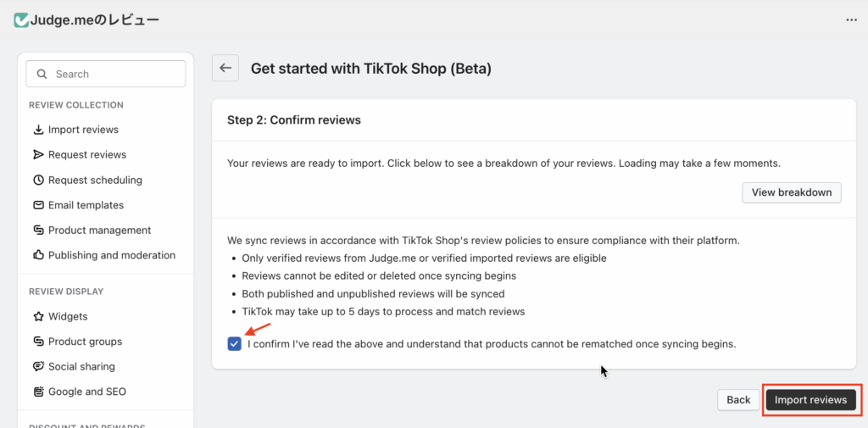The height and width of the screenshot is (428, 868).
Task: Click the Request reviews paper plane icon
Action: [38, 155]
